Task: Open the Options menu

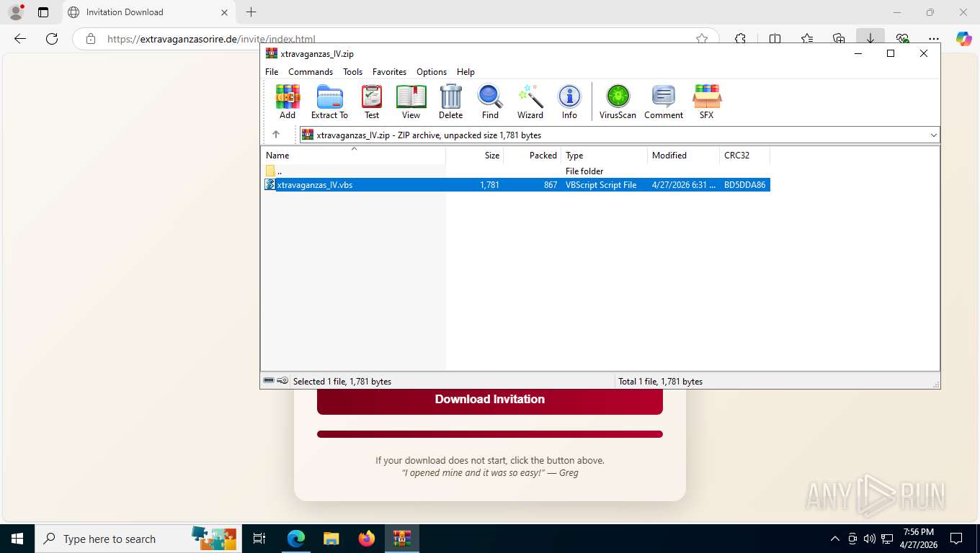Action: tap(432, 72)
